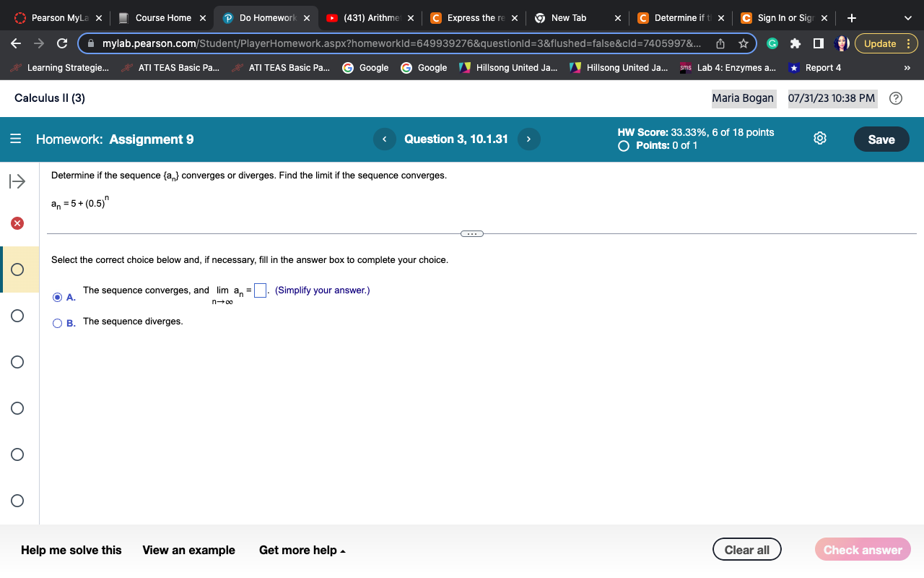Select choice A sequence converges
This screenshot has height=578, width=924.
coord(58,297)
